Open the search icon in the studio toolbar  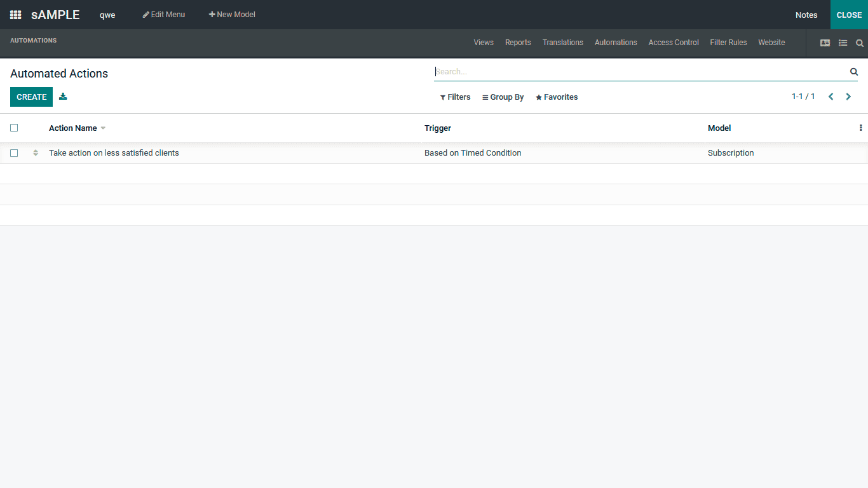tap(860, 43)
